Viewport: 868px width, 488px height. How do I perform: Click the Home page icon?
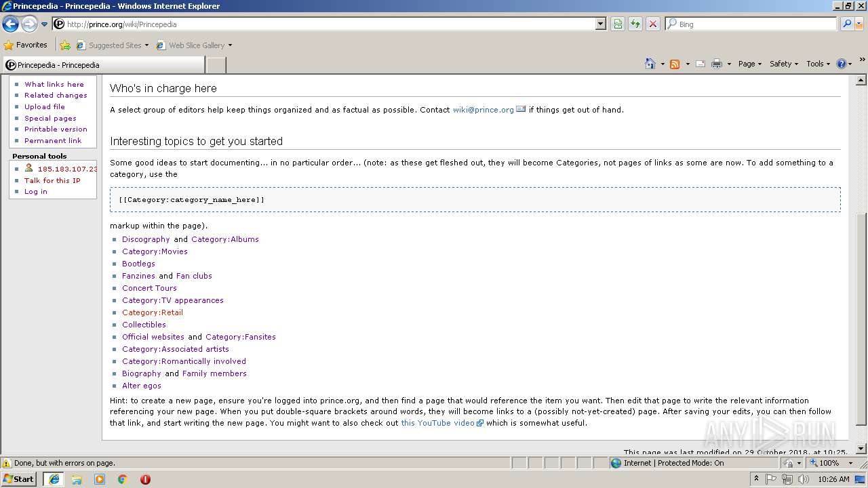pos(650,64)
